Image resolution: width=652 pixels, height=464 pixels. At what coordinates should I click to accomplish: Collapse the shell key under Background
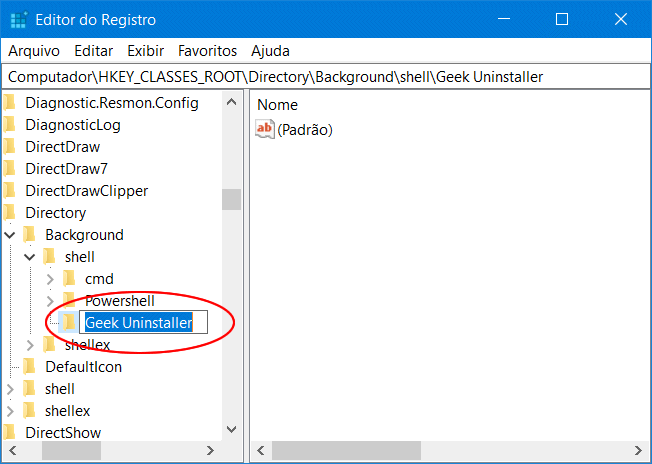pyautogui.click(x=30, y=257)
